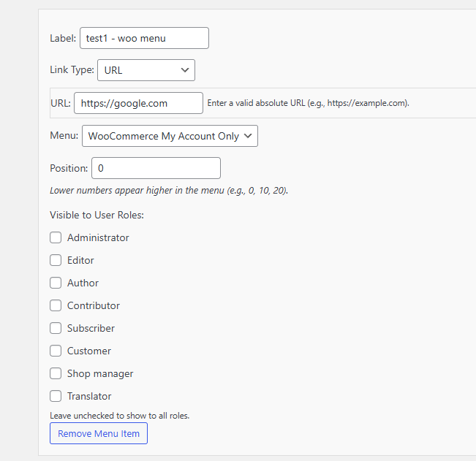Select the Contributor role checkbox
Screen dimensions: 476x461
[x=56, y=305]
